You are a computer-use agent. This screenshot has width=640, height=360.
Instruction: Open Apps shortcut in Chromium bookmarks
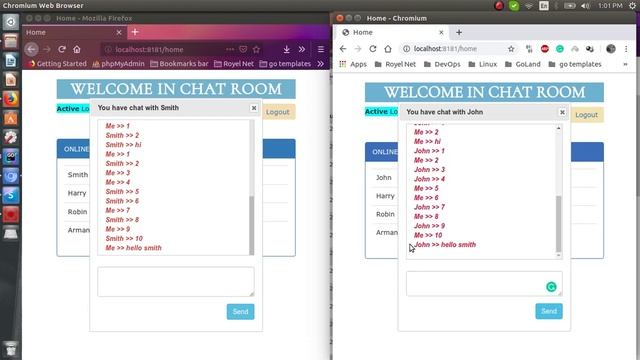(x=353, y=64)
